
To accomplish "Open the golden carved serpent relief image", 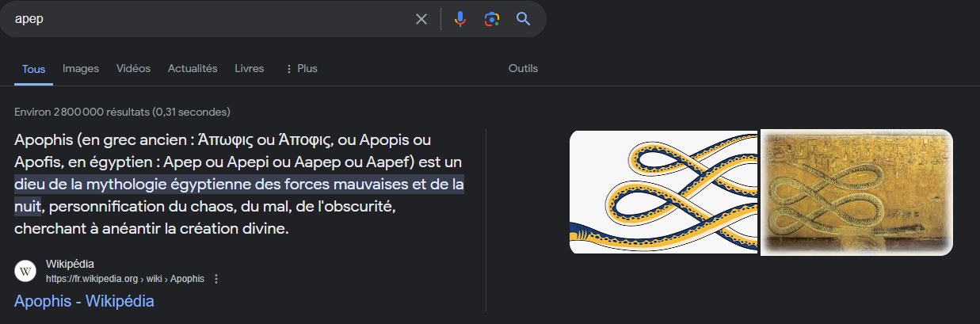I will tap(856, 192).
